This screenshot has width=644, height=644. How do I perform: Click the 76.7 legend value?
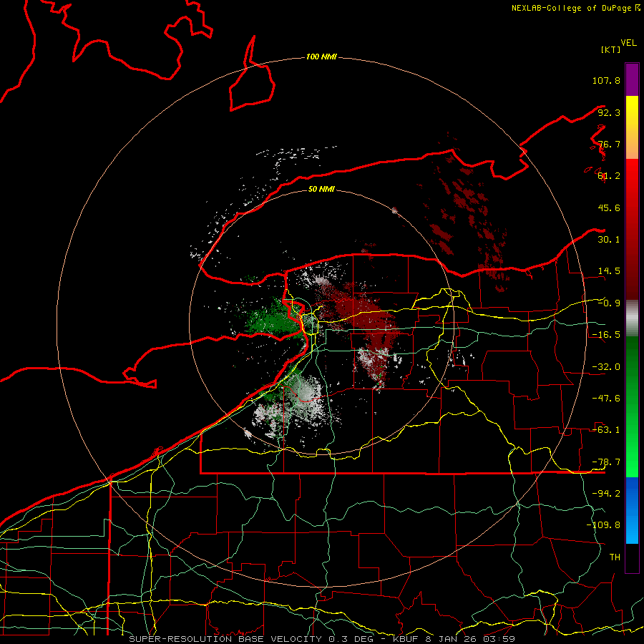[x=609, y=144]
